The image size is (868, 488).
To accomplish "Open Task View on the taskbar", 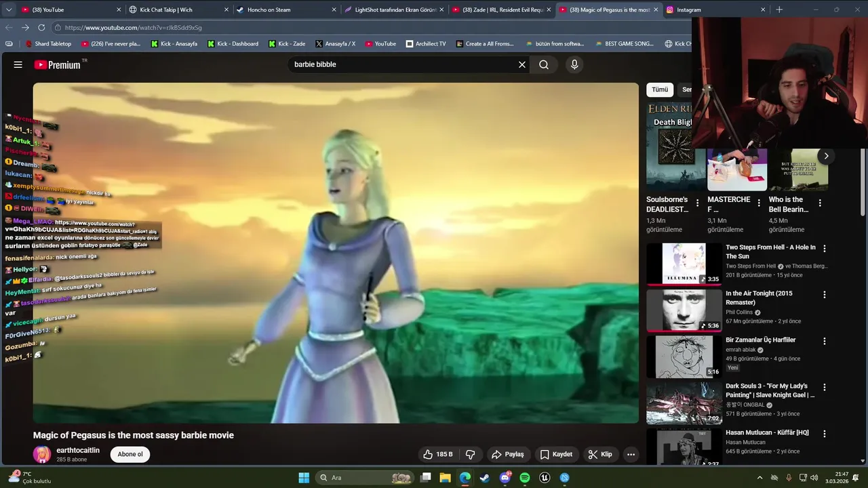I will [425, 478].
